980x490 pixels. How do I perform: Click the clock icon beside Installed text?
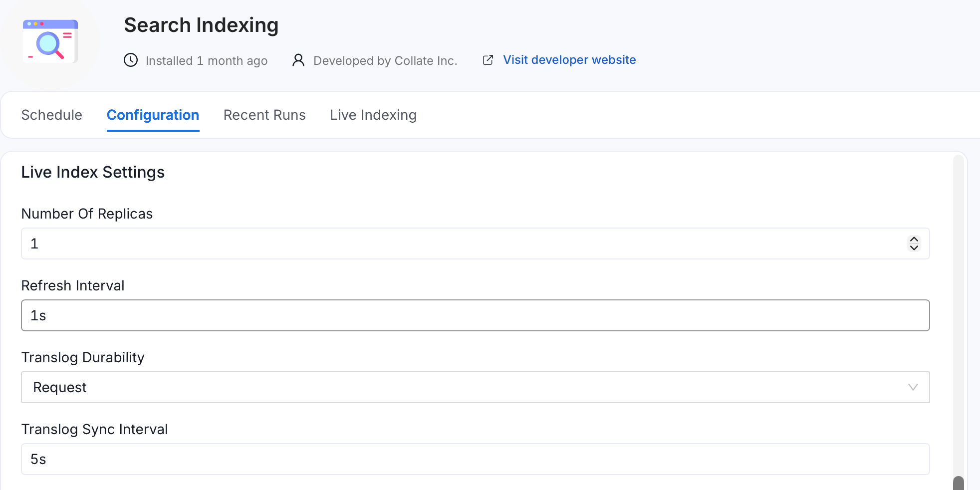click(x=131, y=60)
